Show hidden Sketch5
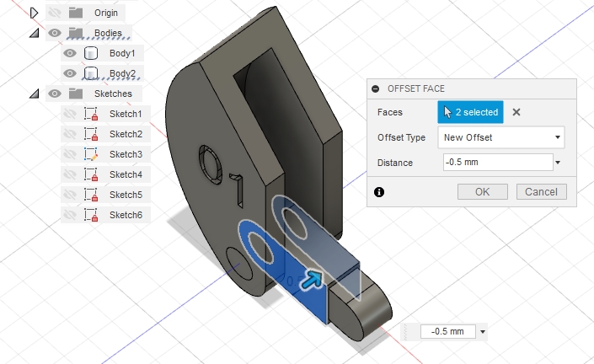The width and height of the screenshot is (594, 364). coord(70,195)
